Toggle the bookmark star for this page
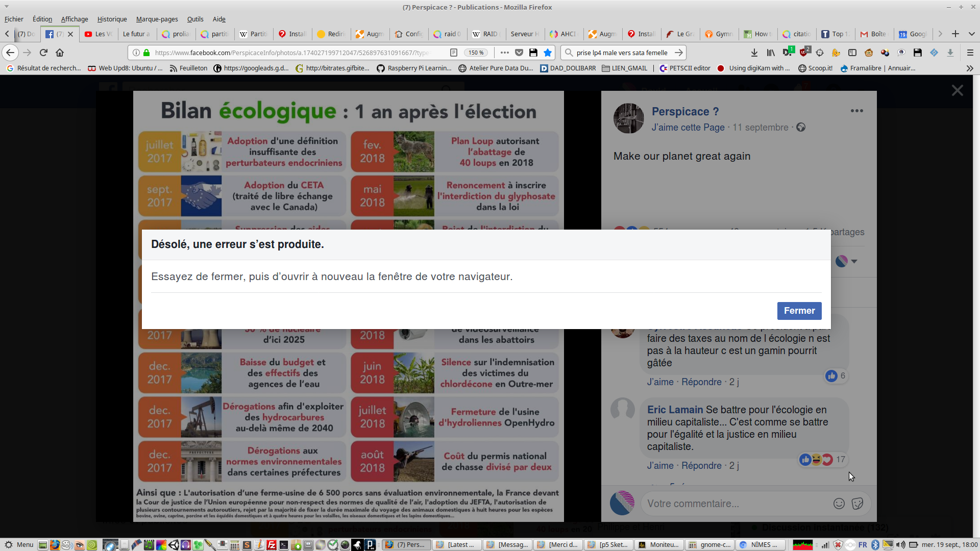This screenshot has height=551, width=980. coord(548,53)
